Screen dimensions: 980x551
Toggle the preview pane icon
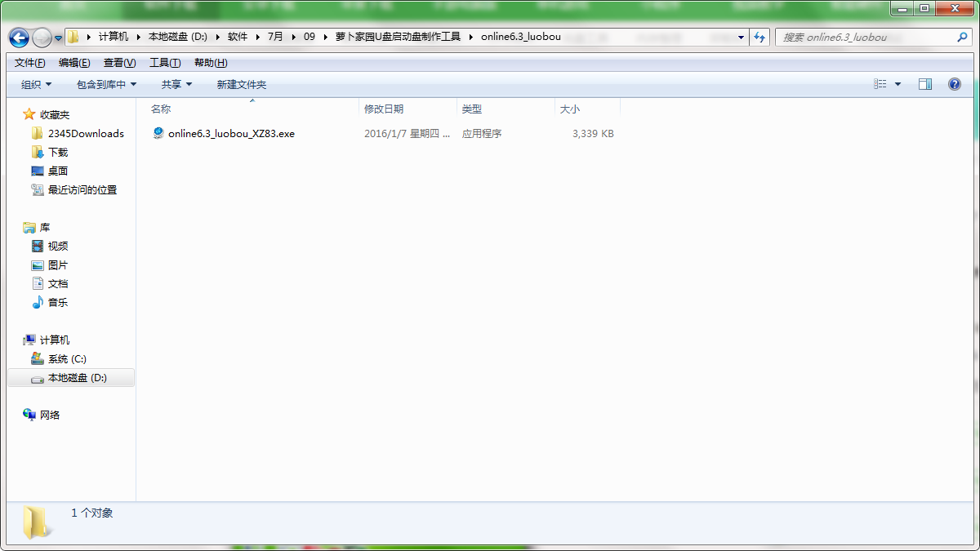point(925,84)
